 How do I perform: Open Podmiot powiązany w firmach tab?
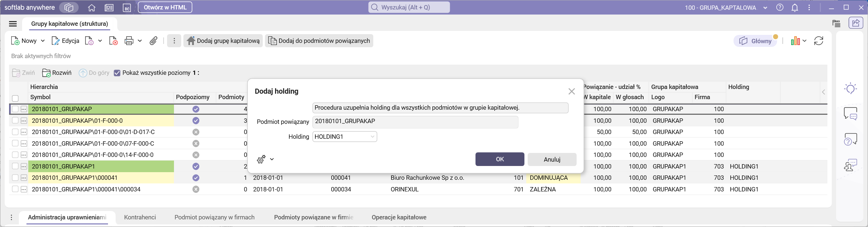pos(215,217)
